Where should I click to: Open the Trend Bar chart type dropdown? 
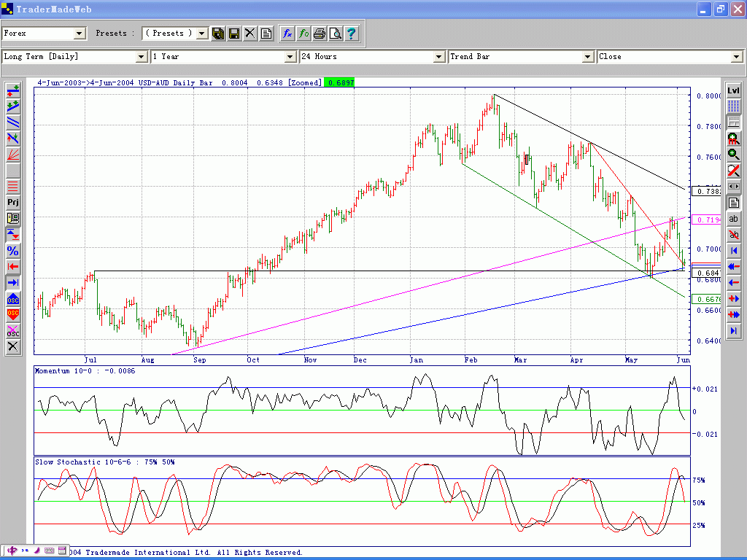click(588, 57)
